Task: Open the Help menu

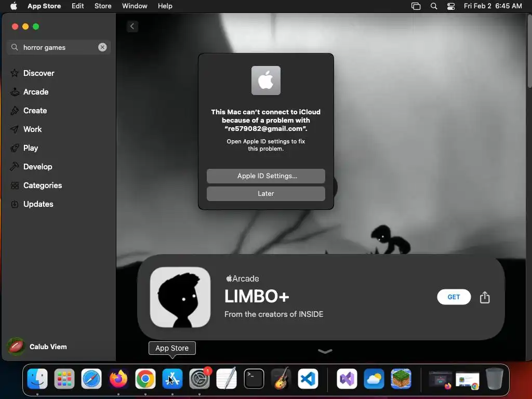Action: tap(165, 6)
